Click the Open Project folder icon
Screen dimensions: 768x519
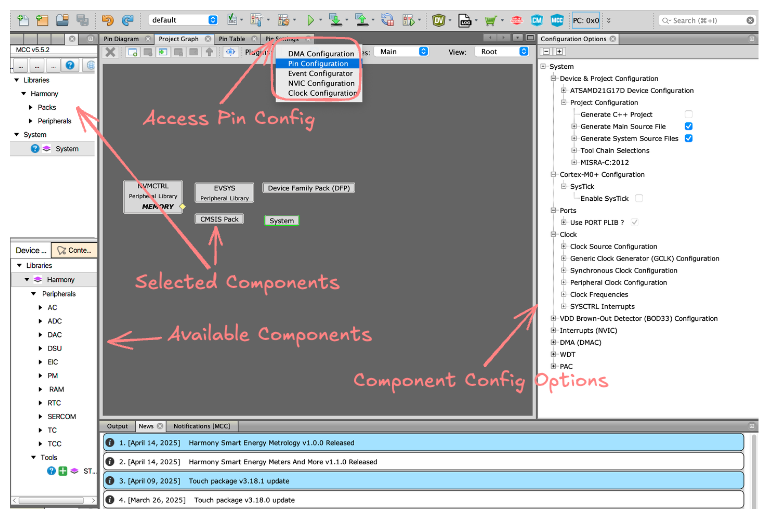(62, 20)
